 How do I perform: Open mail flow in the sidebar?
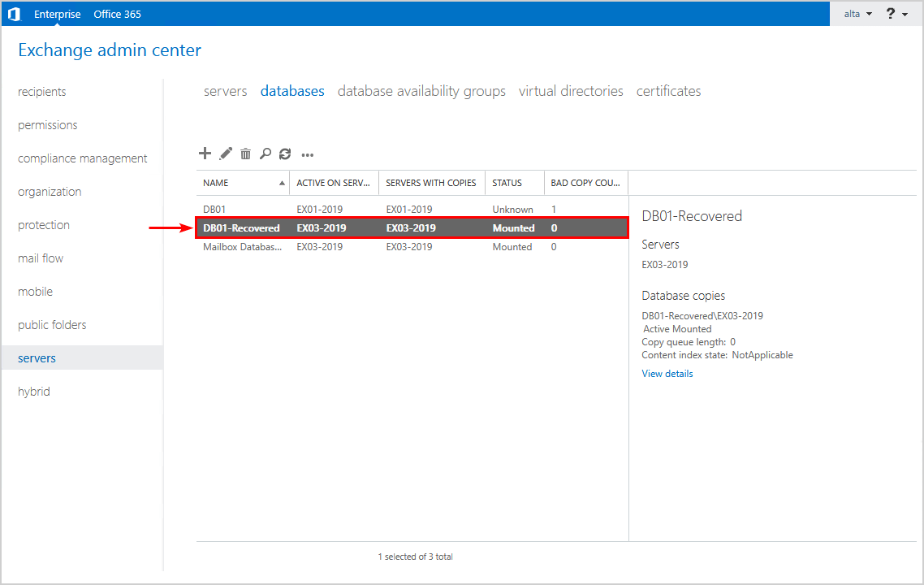click(x=41, y=258)
